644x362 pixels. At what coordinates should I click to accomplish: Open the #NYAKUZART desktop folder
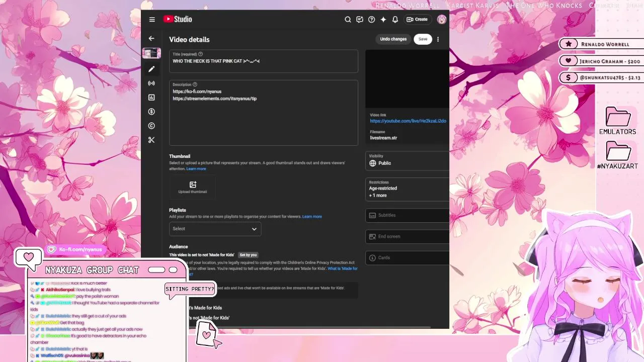[x=618, y=155]
